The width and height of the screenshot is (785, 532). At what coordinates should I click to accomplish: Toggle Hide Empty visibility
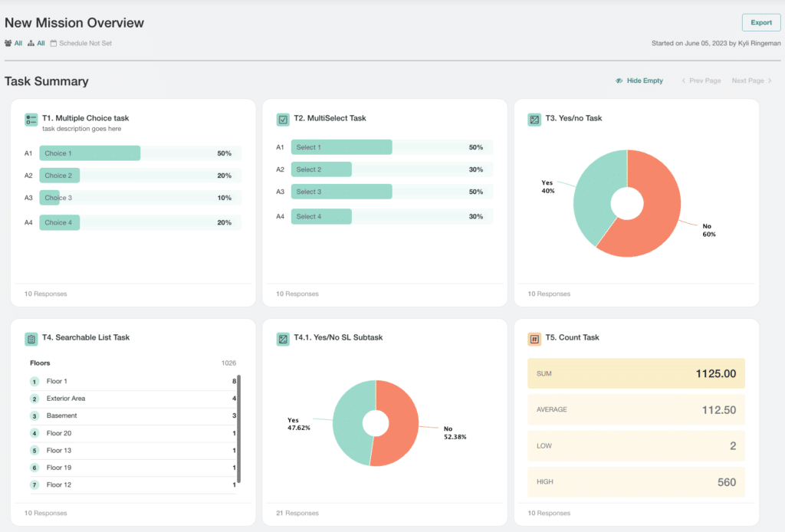pyautogui.click(x=639, y=80)
